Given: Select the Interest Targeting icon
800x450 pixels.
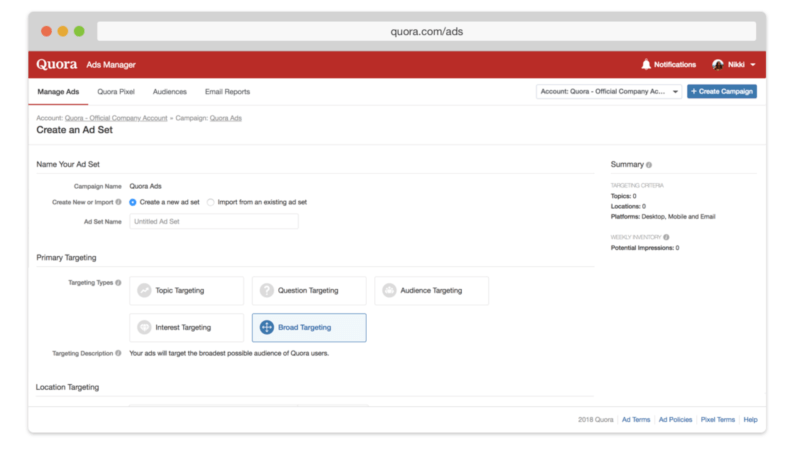Looking at the screenshot, I should 144,328.
